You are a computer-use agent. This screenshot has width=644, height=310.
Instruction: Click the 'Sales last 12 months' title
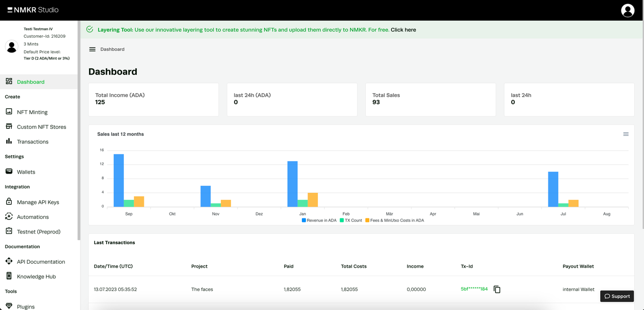click(120, 134)
